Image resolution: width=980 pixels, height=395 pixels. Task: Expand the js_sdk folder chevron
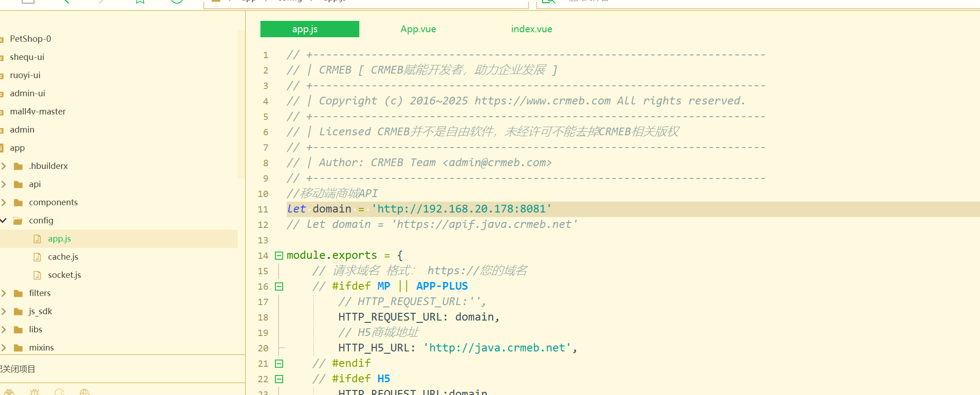click(4, 311)
